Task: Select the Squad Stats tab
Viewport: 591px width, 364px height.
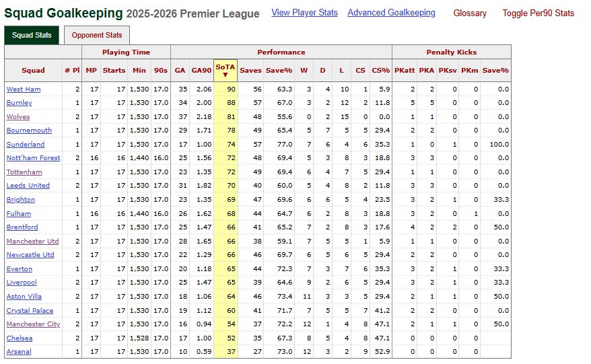Action: tap(32, 36)
